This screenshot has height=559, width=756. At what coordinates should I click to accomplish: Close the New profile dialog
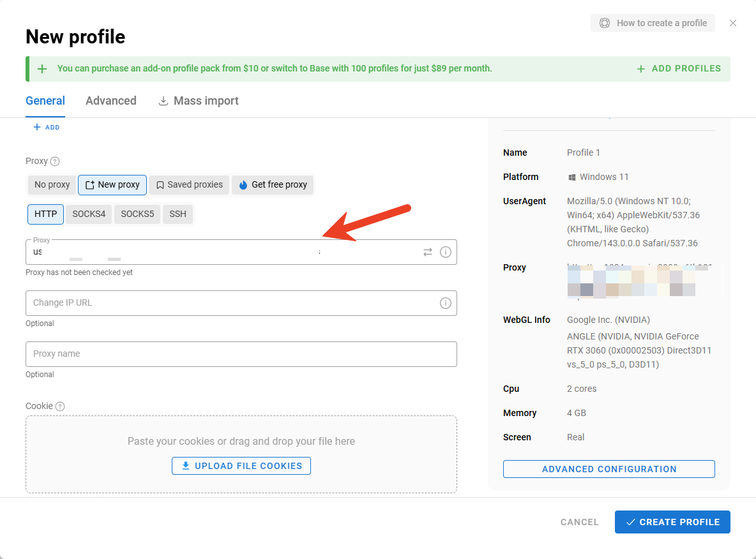coord(733,23)
